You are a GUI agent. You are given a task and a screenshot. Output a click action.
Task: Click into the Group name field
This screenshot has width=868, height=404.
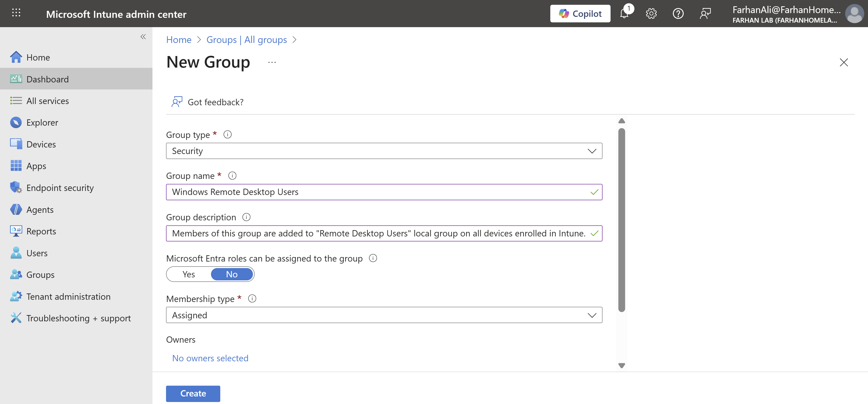377,192
